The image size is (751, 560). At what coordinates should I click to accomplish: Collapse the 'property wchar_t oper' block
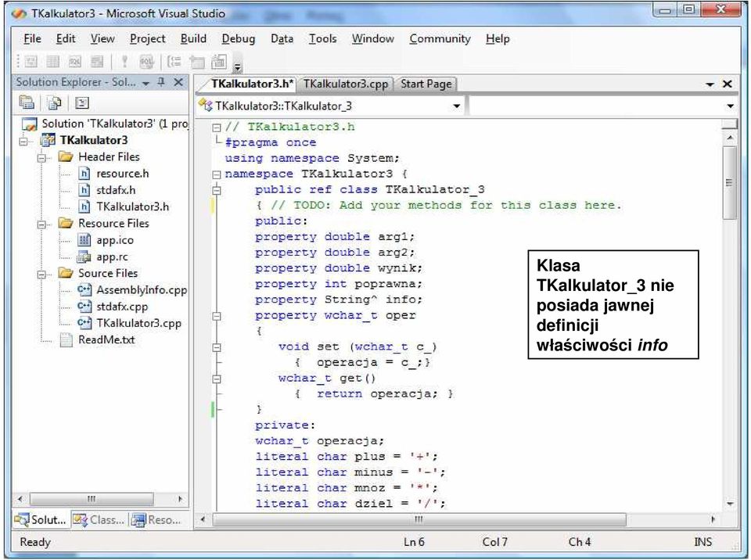217,316
